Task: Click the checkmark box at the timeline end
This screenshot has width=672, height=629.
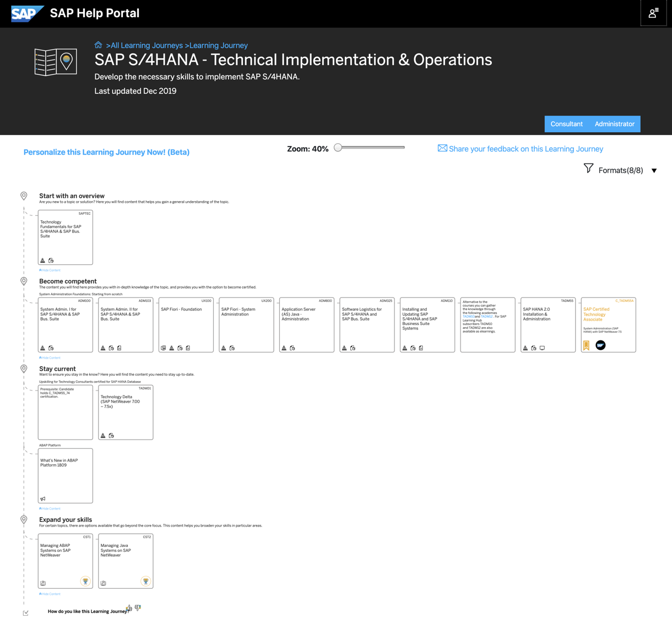Action: pyautogui.click(x=25, y=613)
